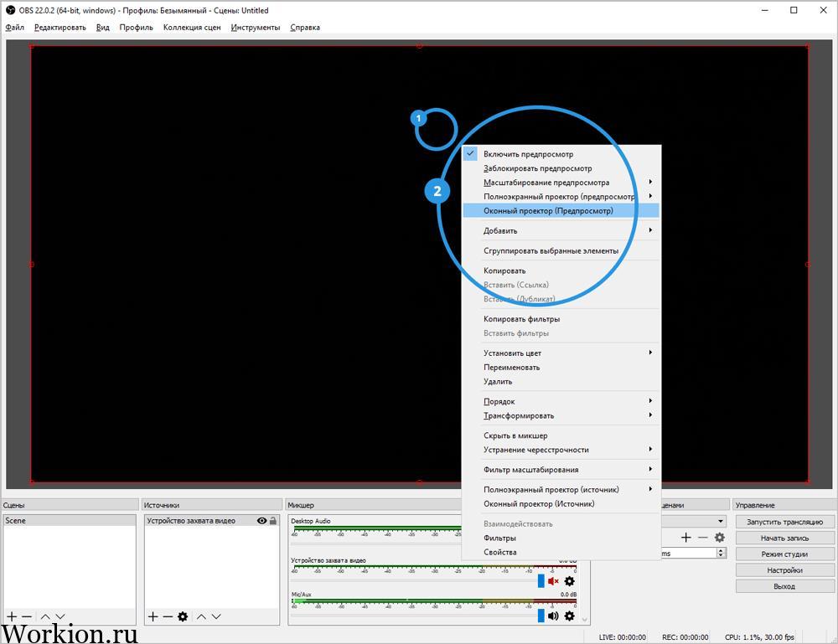This screenshot has width=838, height=644.
Task: Choose Сгруппировать выбранные элементы
Action: [561, 250]
